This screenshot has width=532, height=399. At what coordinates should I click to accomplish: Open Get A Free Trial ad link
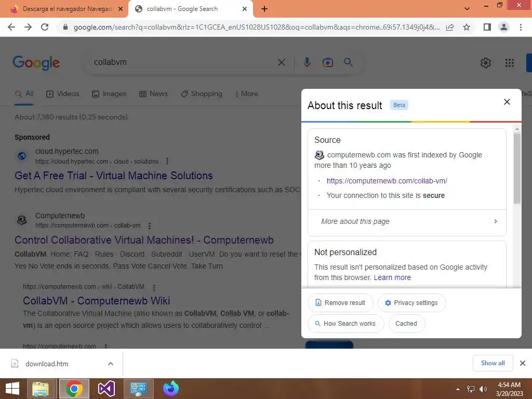pos(114,176)
